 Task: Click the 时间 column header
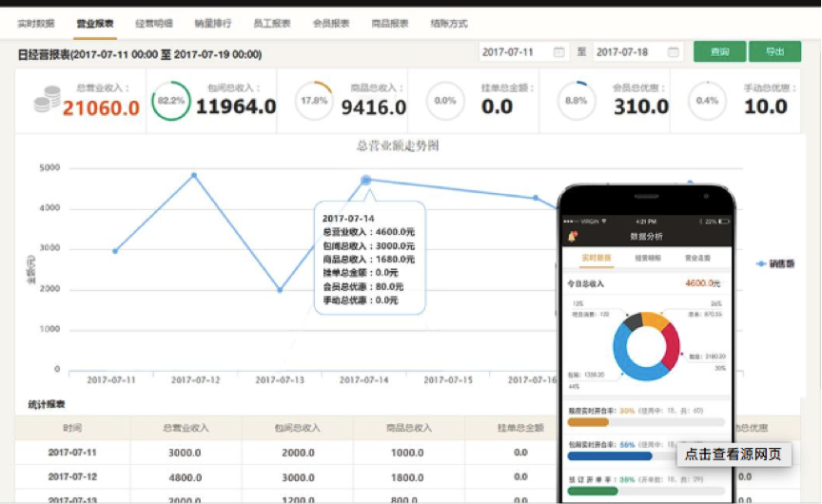click(x=72, y=428)
